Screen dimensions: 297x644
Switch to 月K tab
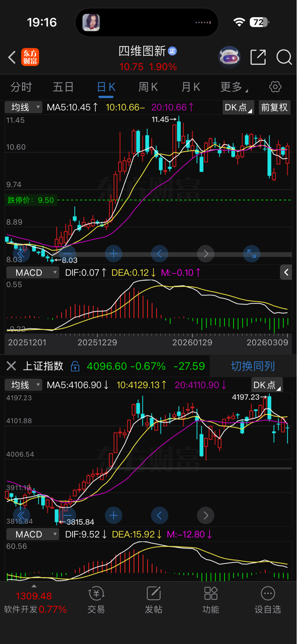tap(190, 87)
